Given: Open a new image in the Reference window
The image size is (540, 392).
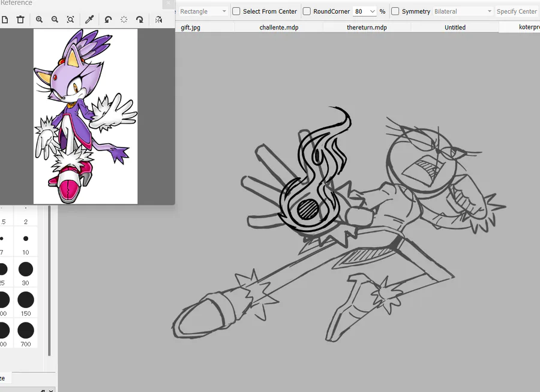Looking at the screenshot, I should pyautogui.click(x=4, y=20).
